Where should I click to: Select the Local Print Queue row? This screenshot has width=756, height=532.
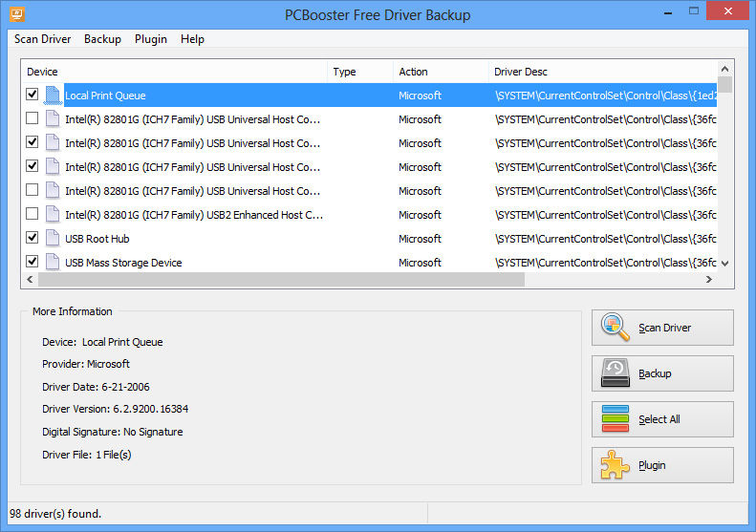369,95
